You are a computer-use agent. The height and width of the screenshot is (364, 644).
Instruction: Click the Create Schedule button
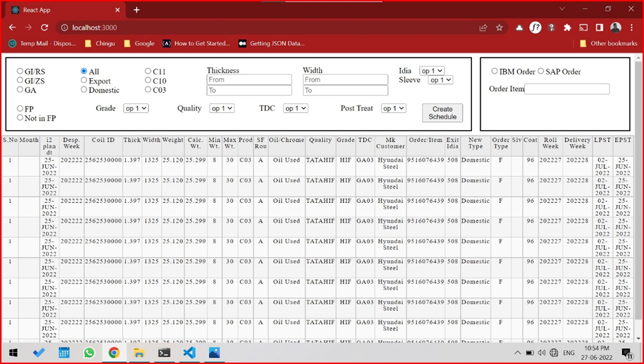point(443,112)
